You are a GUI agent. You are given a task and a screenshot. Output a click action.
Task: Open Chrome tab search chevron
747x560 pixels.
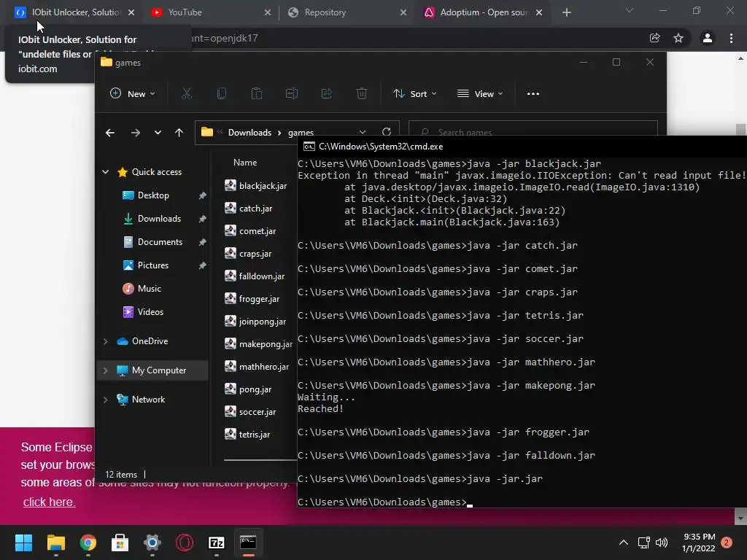tap(630, 10)
